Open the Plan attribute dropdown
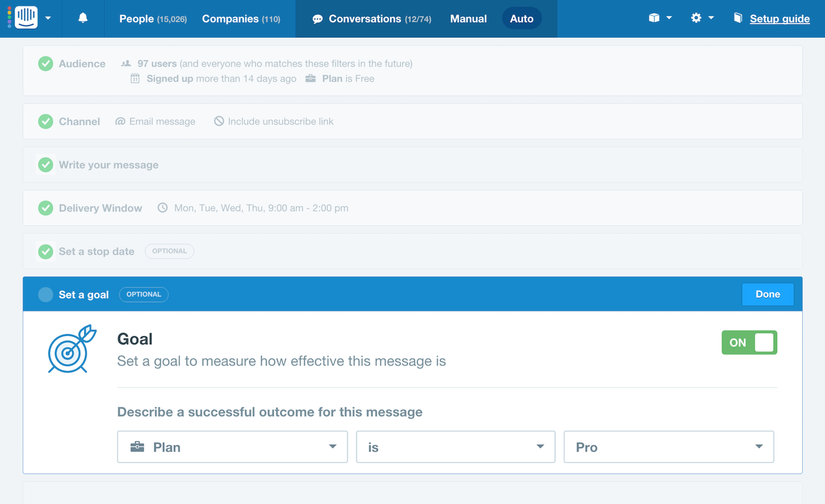 [x=233, y=447]
